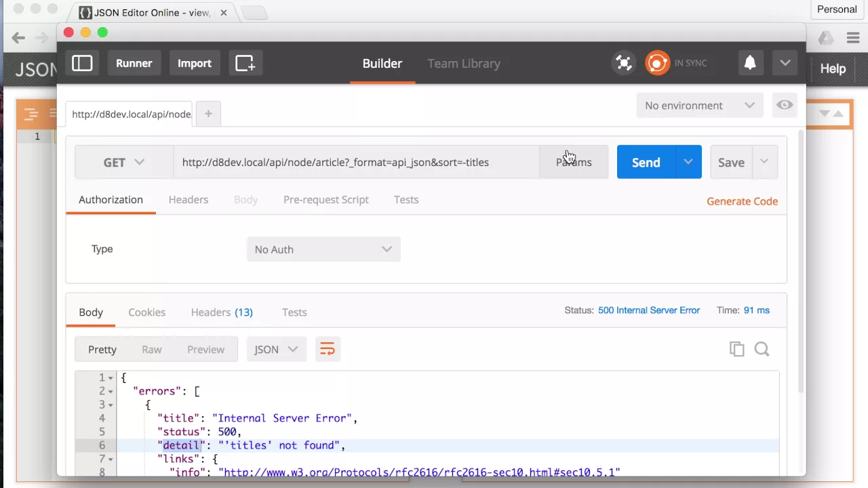The image size is (868, 488).
Task: Add a new request tab with plus
Action: pyautogui.click(x=208, y=114)
